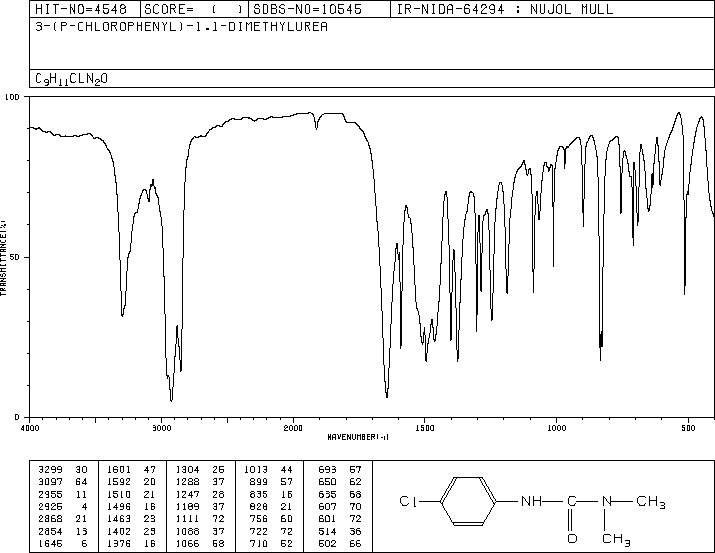This screenshot has width=715, height=553.
Task: Select the WAVENUMBER axis title
Action: coord(358,437)
